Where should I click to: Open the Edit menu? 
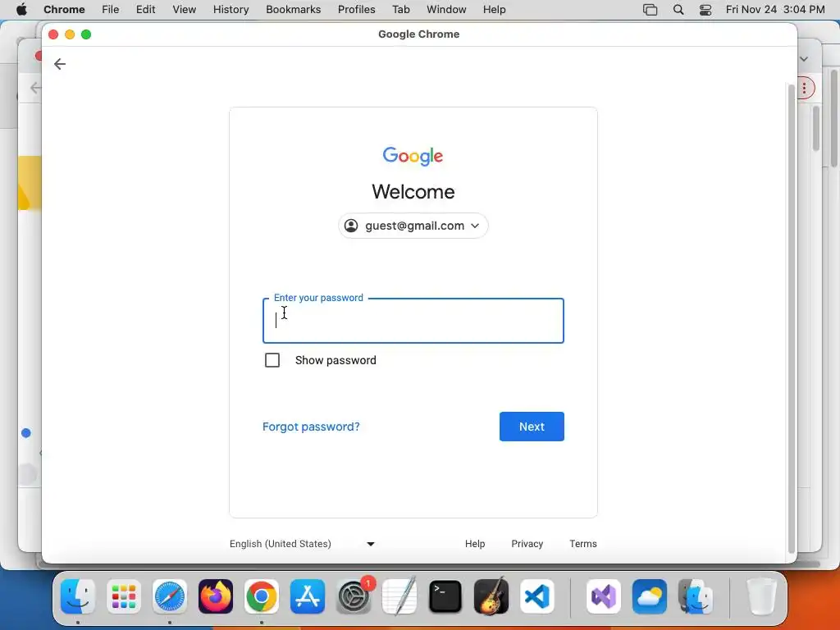click(146, 9)
